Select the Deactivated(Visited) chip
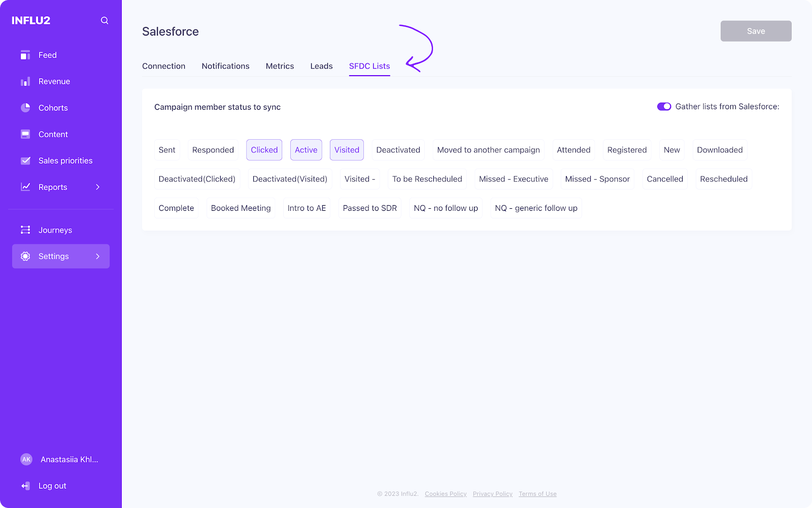 coord(290,179)
